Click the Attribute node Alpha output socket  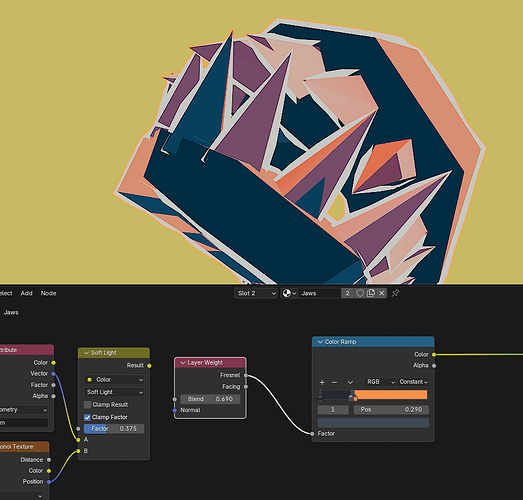pos(53,396)
